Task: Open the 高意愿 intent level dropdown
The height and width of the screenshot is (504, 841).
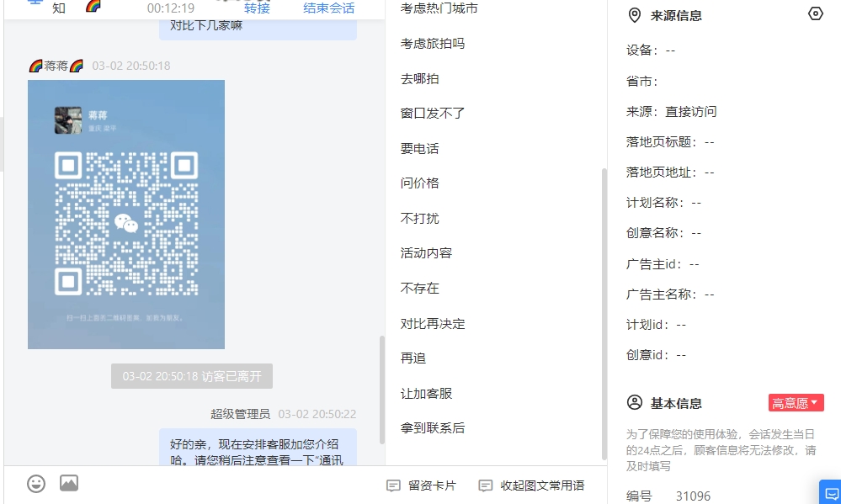Action: 796,403
